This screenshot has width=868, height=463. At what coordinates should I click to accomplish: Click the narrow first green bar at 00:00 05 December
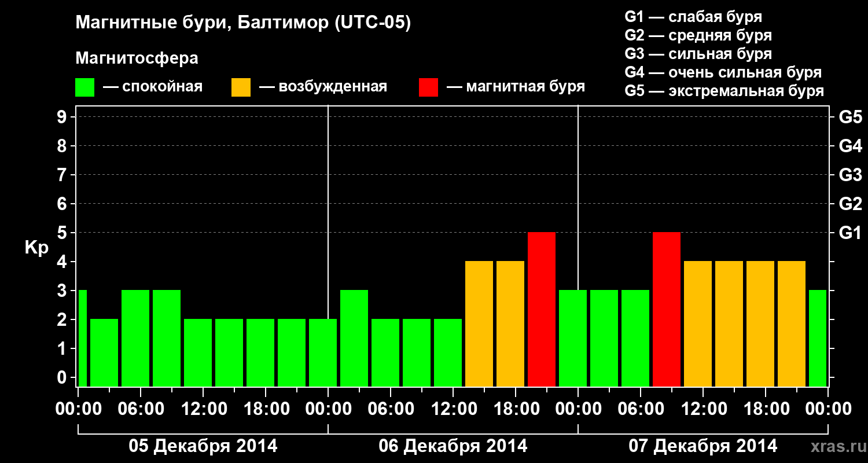tap(82, 338)
